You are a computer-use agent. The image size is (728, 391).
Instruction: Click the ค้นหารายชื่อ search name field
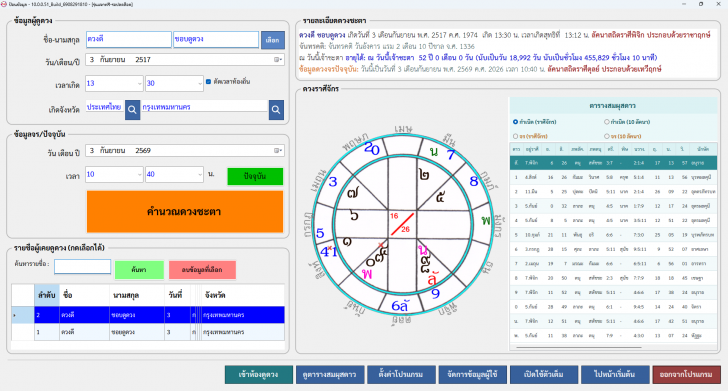[x=82, y=267]
